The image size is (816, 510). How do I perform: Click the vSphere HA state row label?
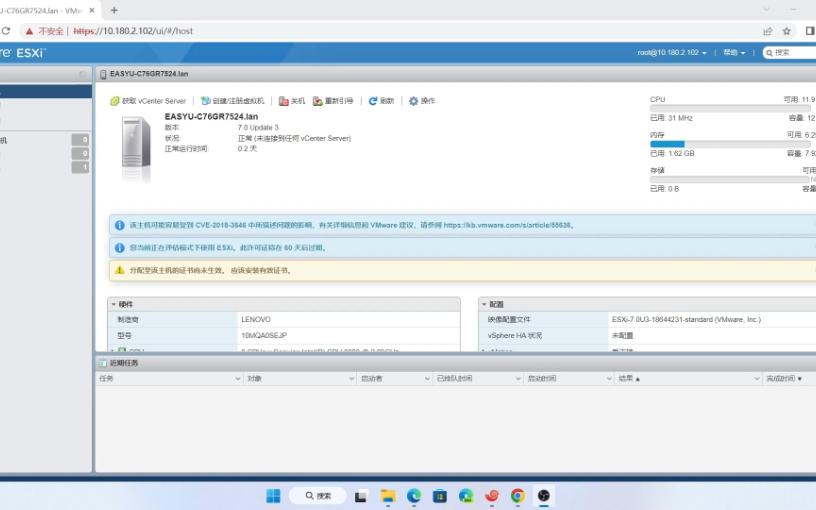coord(515,336)
